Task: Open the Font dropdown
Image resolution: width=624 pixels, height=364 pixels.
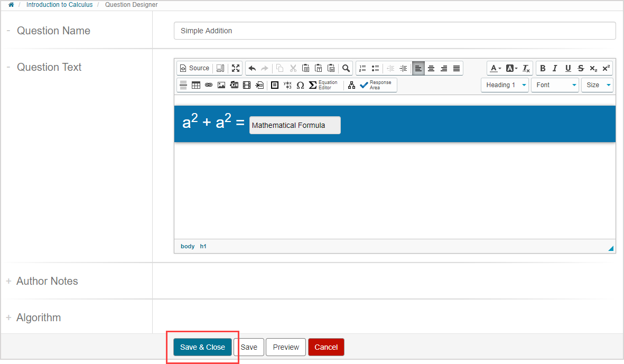Action: pos(554,85)
